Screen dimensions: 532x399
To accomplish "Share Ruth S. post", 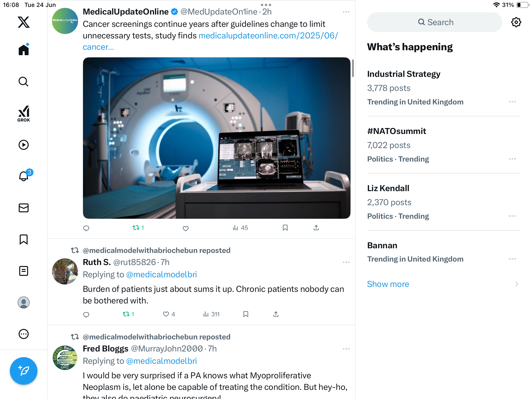I will (276, 314).
